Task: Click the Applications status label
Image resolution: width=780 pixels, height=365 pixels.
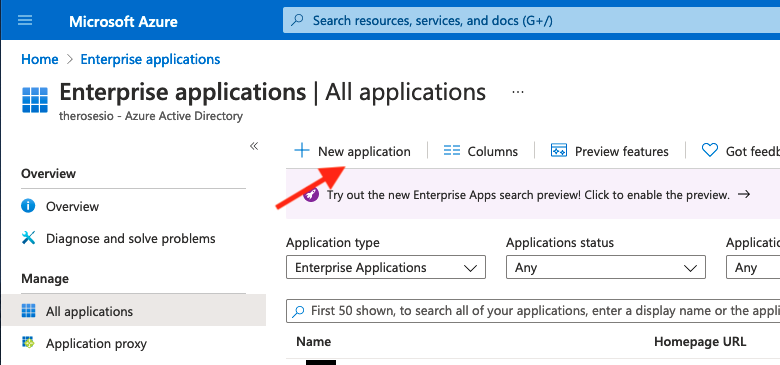Action: coord(560,243)
